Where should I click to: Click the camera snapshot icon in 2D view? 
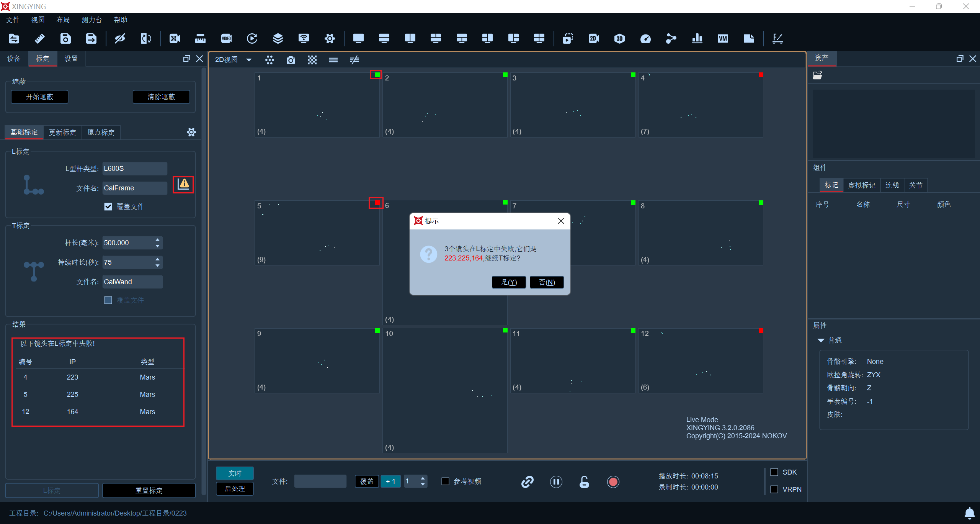[291, 60]
